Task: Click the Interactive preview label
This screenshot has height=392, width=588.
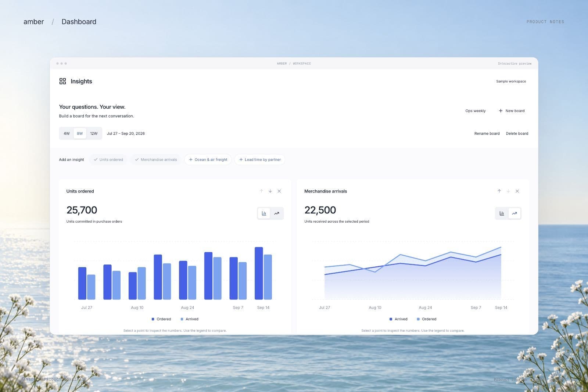Action: click(x=514, y=64)
